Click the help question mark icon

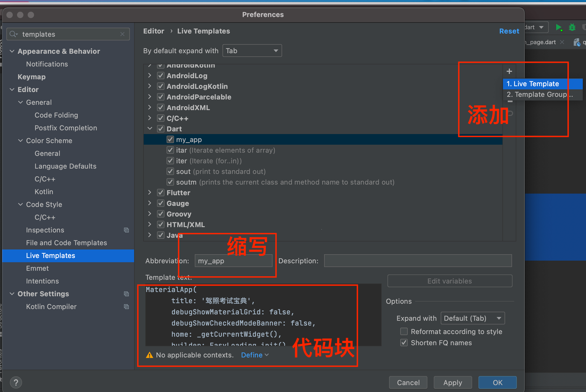(16, 382)
